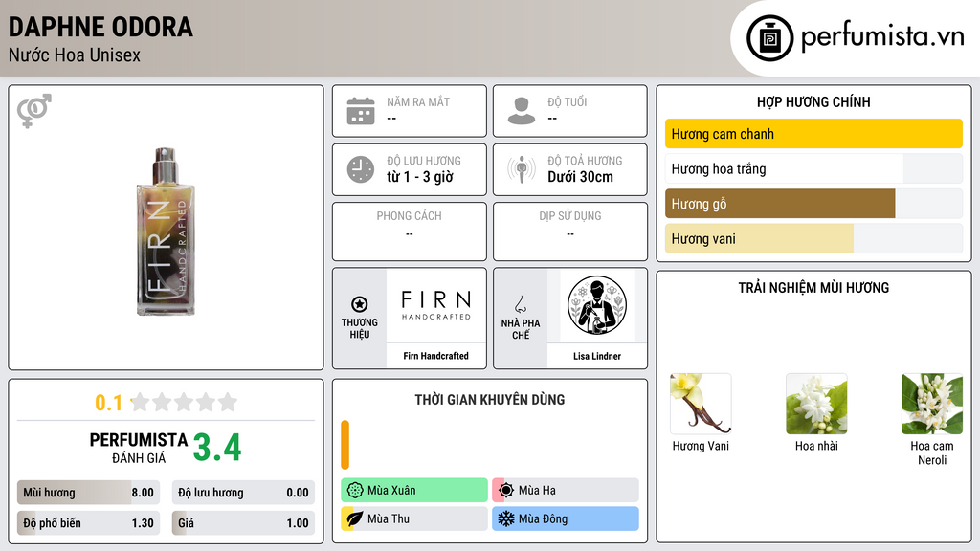Click the perfumista.vn site name
Viewport: 980px width, 551px height.
pyautogui.click(x=882, y=36)
